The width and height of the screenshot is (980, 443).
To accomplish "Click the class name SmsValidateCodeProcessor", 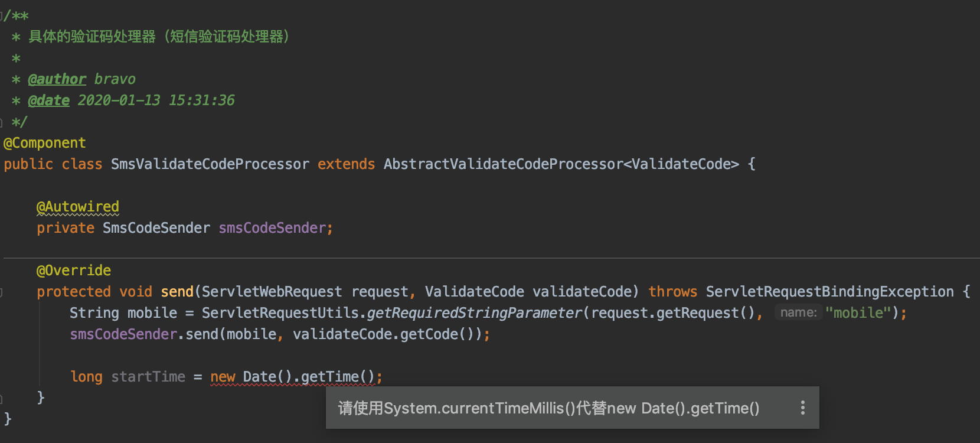I will click(210, 164).
